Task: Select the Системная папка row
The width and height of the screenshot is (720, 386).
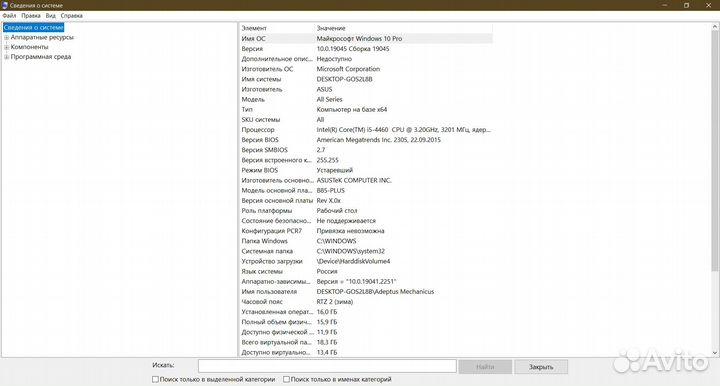Action: coord(366,251)
